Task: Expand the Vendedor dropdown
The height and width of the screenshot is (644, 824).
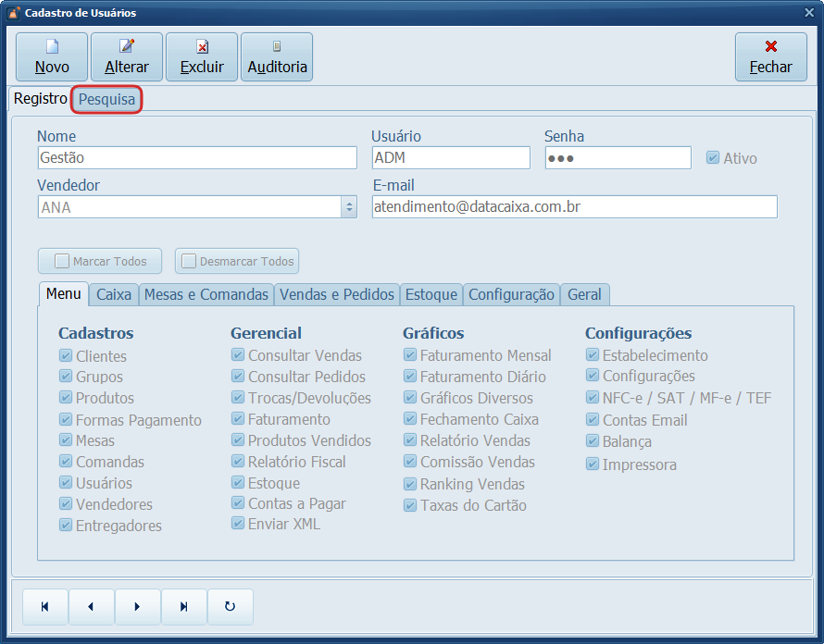Action: coord(349,207)
